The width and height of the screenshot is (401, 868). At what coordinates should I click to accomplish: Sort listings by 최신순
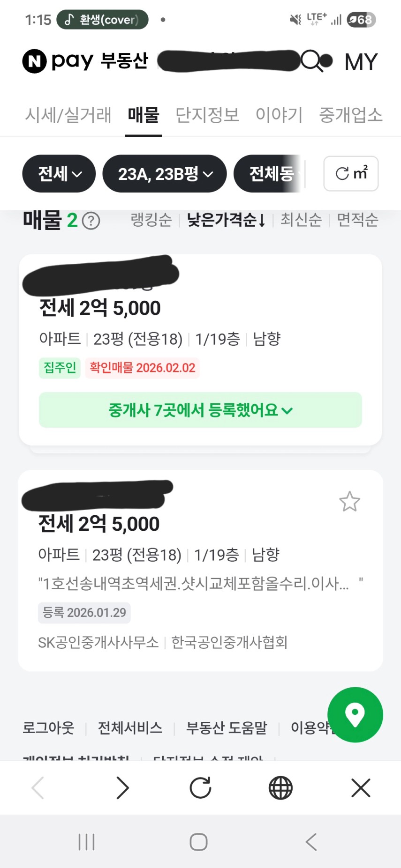click(x=301, y=220)
